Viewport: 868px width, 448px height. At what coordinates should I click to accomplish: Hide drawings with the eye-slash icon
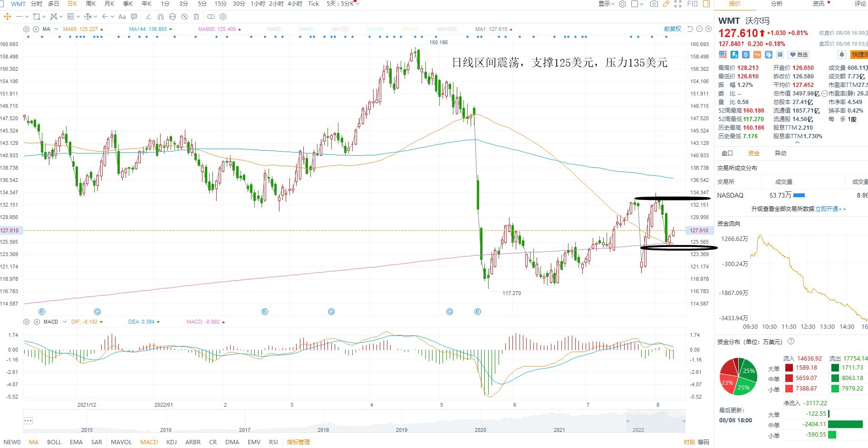184,17
